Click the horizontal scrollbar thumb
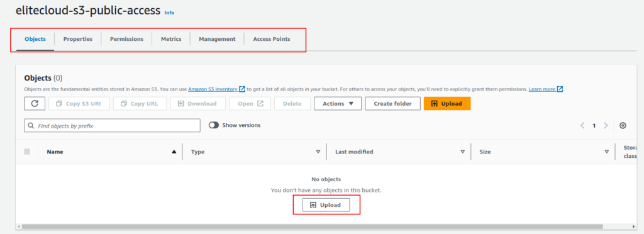Viewport: 644px width, 234px height. pos(312,226)
